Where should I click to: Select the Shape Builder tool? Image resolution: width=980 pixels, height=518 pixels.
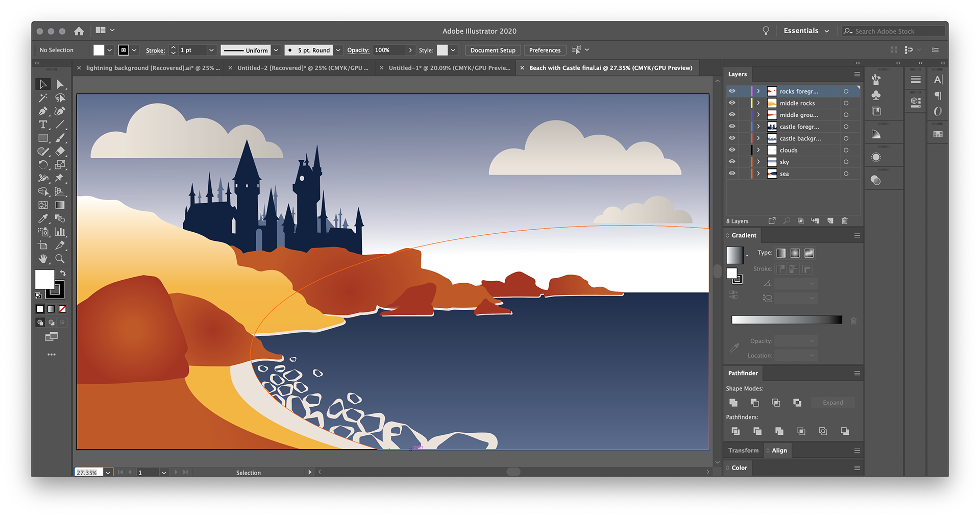[43, 191]
